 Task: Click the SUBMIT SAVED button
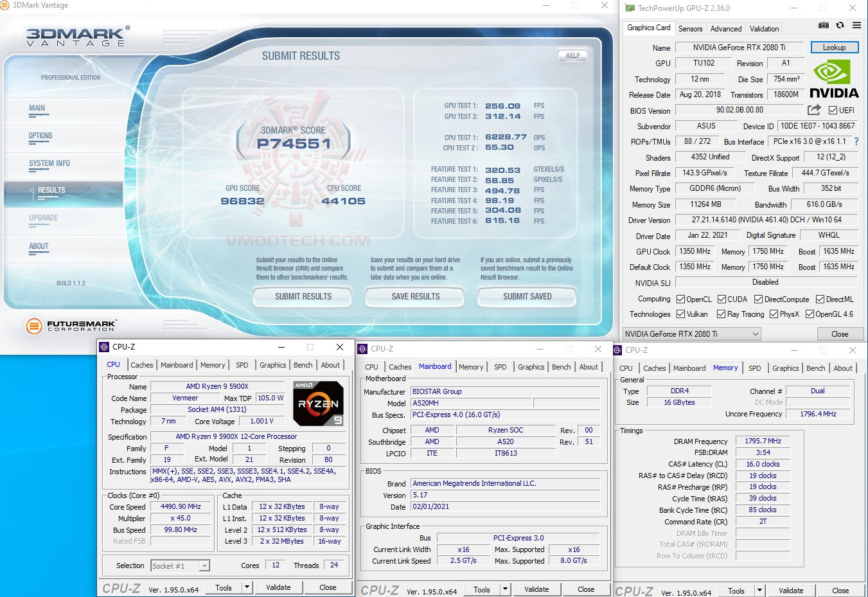pos(527,297)
